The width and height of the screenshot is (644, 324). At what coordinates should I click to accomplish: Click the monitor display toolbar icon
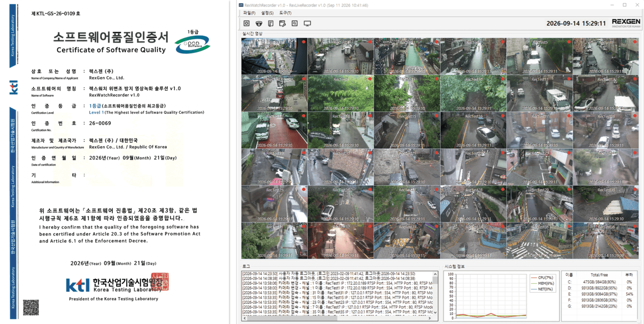point(307,24)
